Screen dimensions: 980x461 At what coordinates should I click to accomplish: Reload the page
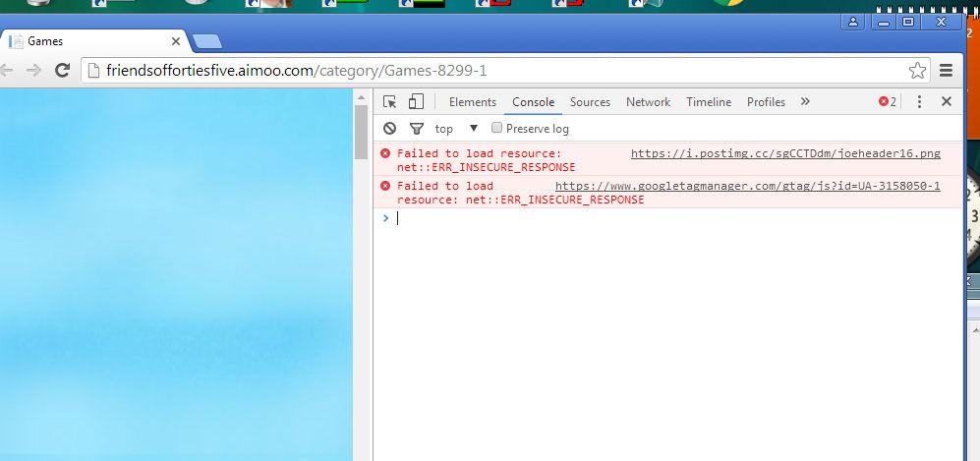click(x=62, y=70)
